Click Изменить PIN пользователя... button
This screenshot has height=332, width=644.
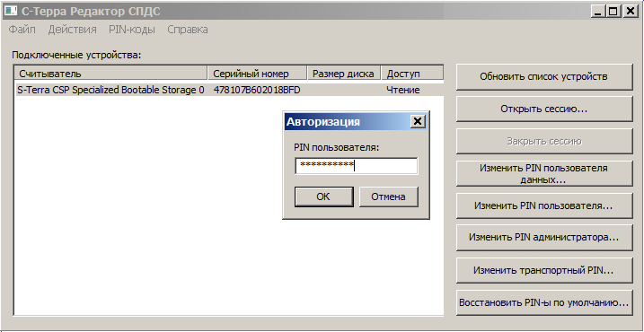(x=544, y=205)
